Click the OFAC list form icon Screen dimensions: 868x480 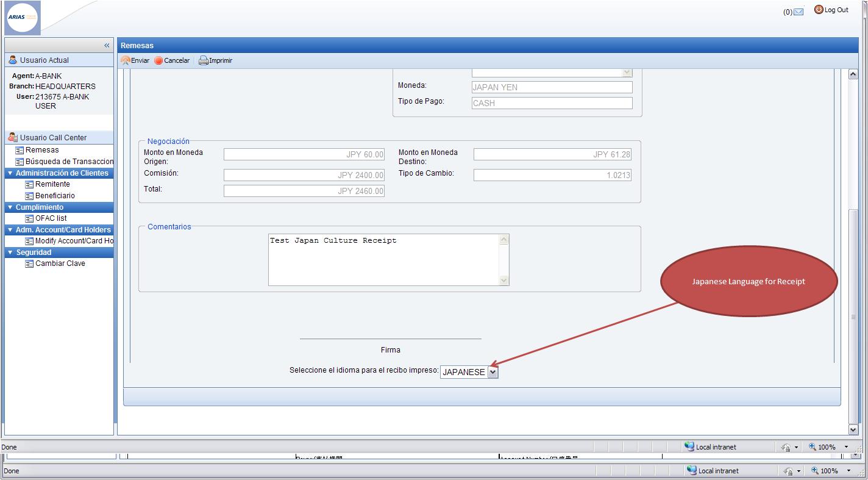click(x=29, y=218)
